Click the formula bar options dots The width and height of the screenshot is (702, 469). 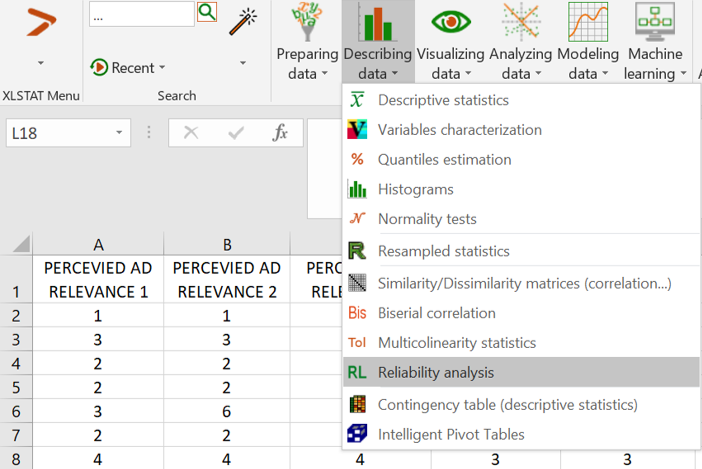(149, 132)
